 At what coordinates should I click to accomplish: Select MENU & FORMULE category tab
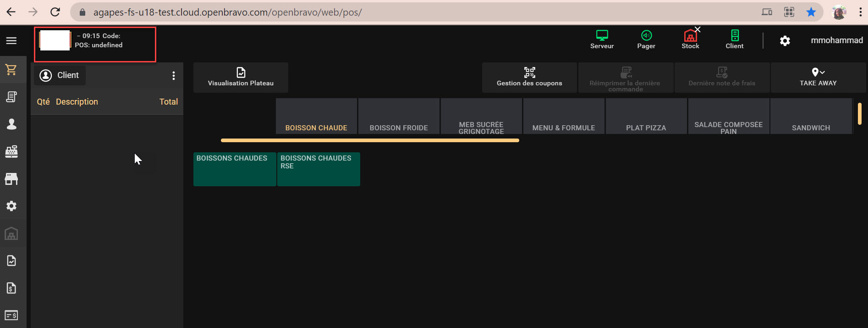564,116
